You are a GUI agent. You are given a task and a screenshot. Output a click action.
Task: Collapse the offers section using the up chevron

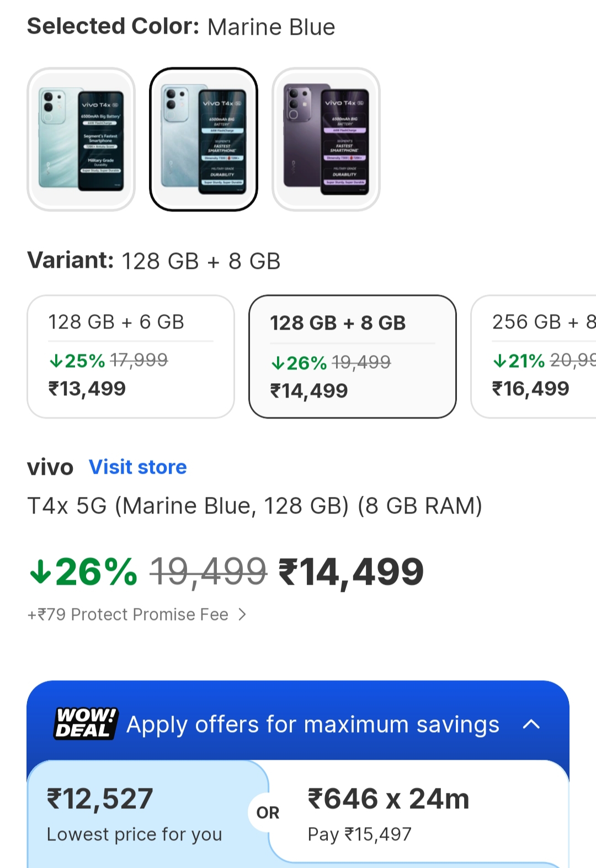tap(531, 724)
